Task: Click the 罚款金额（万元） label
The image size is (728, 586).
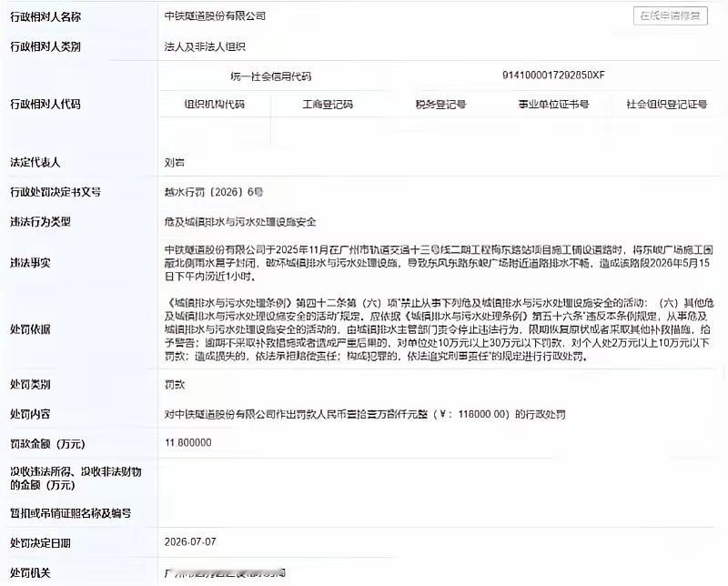Action: [48, 444]
